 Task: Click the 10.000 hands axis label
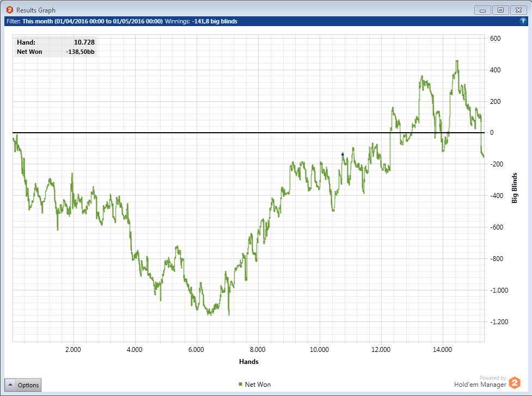pyautogui.click(x=319, y=350)
